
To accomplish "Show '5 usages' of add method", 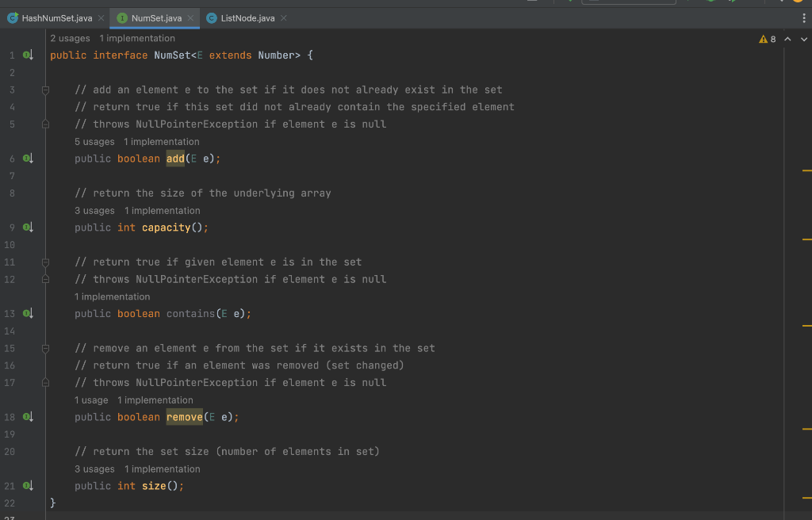I will click(x=94, y=142).
